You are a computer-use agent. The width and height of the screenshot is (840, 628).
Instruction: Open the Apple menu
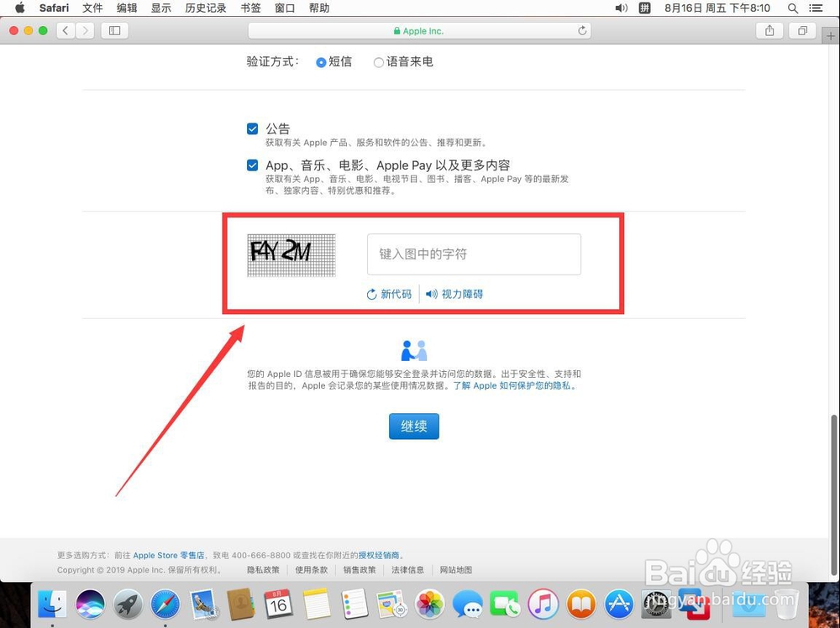(20, 8)
